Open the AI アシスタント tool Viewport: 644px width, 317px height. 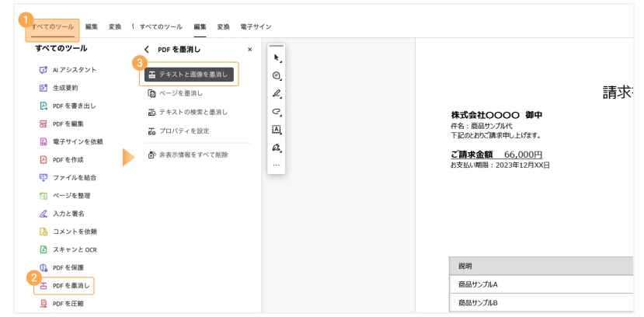click(x=68, y=70)
